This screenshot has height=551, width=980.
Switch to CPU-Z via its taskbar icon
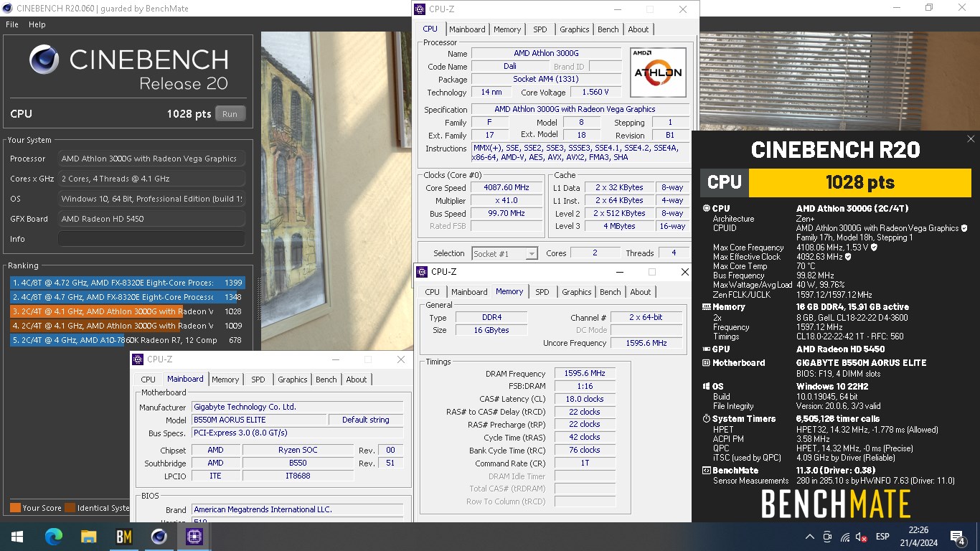click(x=194, y=536)
